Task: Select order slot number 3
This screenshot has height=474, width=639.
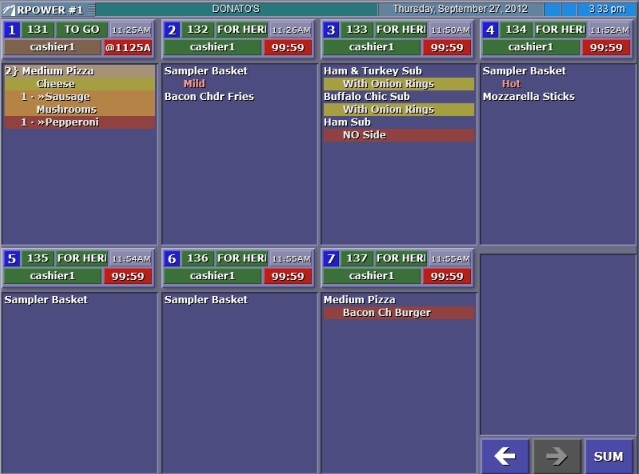Action: [x=331, y=30]
